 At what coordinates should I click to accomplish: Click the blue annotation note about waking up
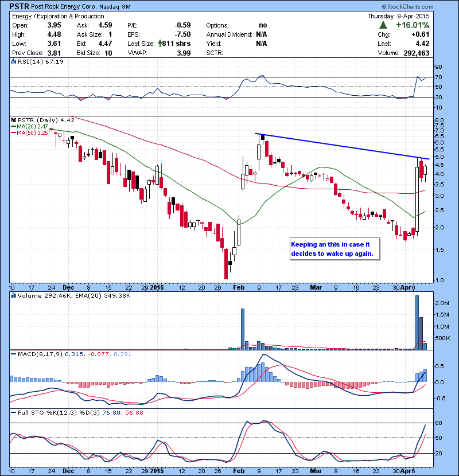(x=334, y=249)
